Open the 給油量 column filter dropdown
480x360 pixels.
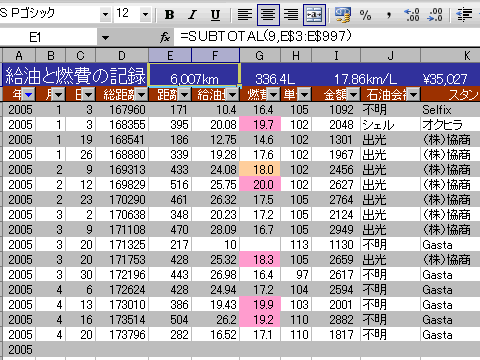(233, 95)
